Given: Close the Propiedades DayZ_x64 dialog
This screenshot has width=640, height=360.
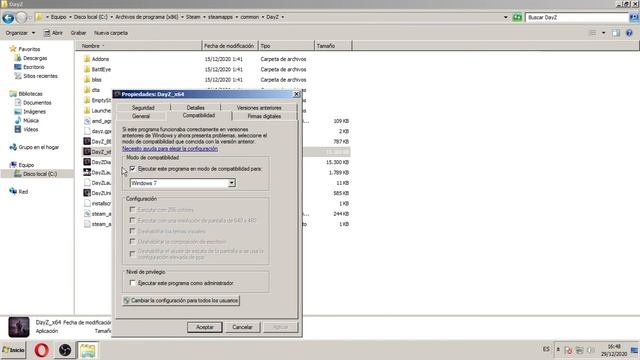Looking at the screenshot, I should pos(297,94).
